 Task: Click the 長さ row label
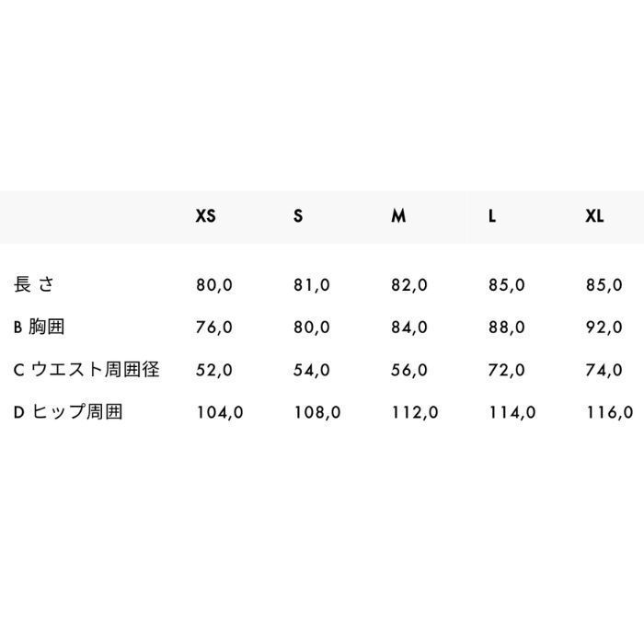coord(34,284)
